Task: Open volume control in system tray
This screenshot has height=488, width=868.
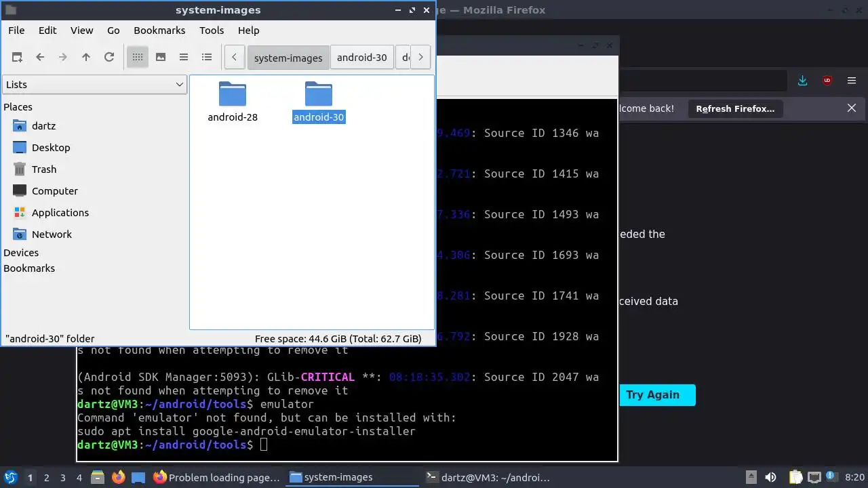Action: coord(770,478)
